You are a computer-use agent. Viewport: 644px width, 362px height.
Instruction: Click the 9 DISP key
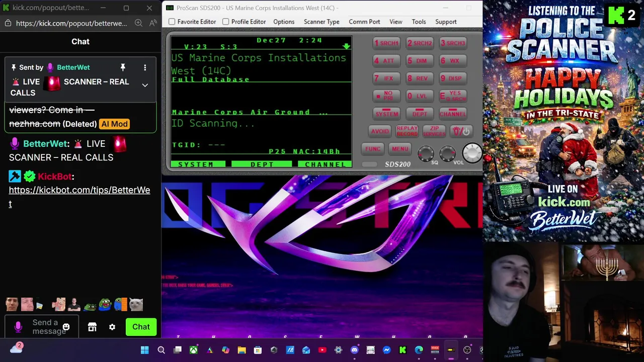click(453, 78)
